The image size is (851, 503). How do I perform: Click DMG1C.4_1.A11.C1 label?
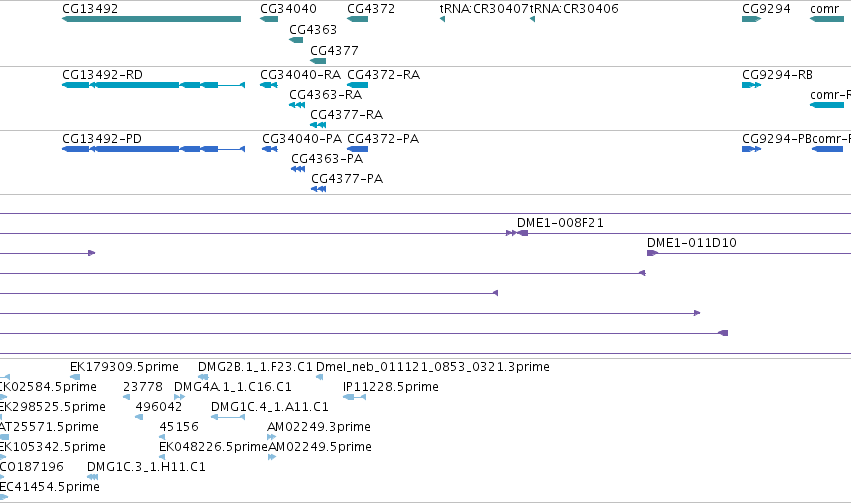270,406
